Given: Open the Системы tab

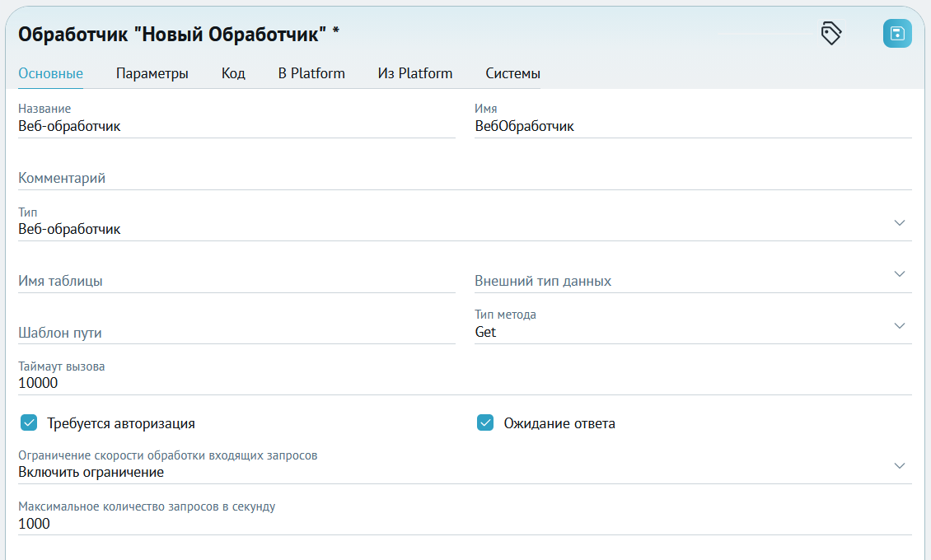Looking at the screenshot, I should [x=513, y=73].
